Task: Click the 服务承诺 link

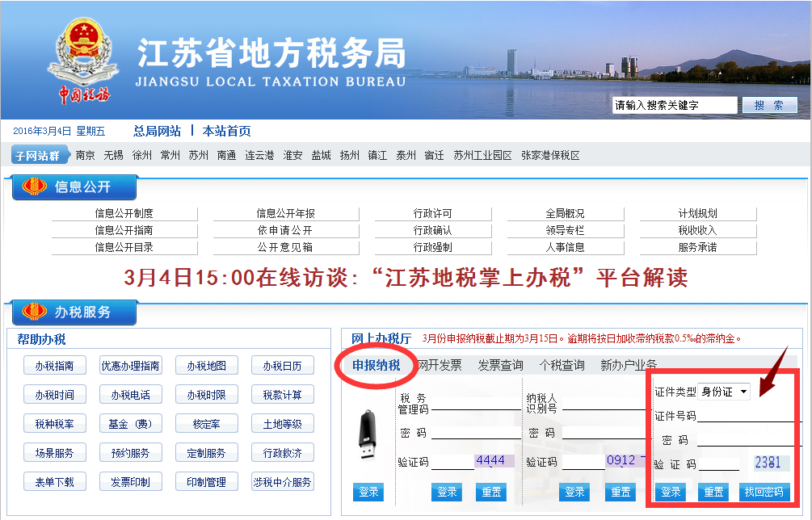Action: (698, 247)
